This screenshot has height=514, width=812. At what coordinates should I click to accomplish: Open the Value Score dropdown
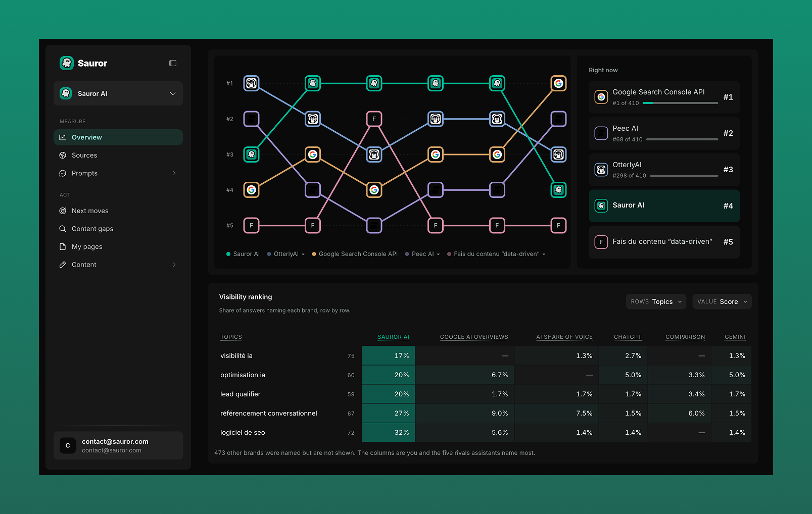pos(722,301)
